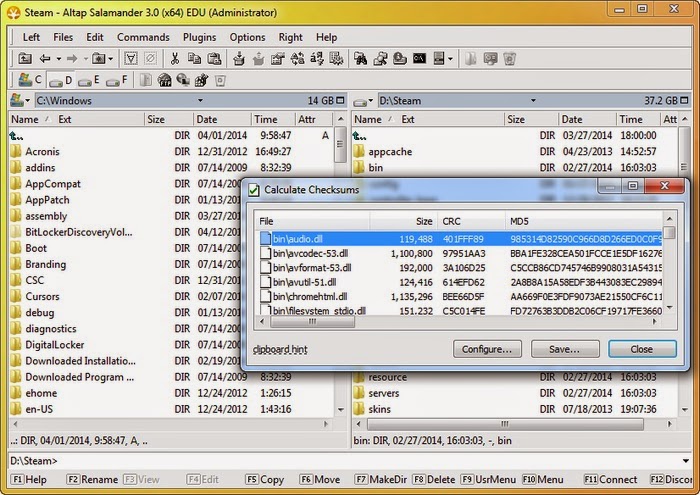Screen dimensions: 700x495
Task: Click the Back arrow toolbar icon
Action: tap(45, 58)
